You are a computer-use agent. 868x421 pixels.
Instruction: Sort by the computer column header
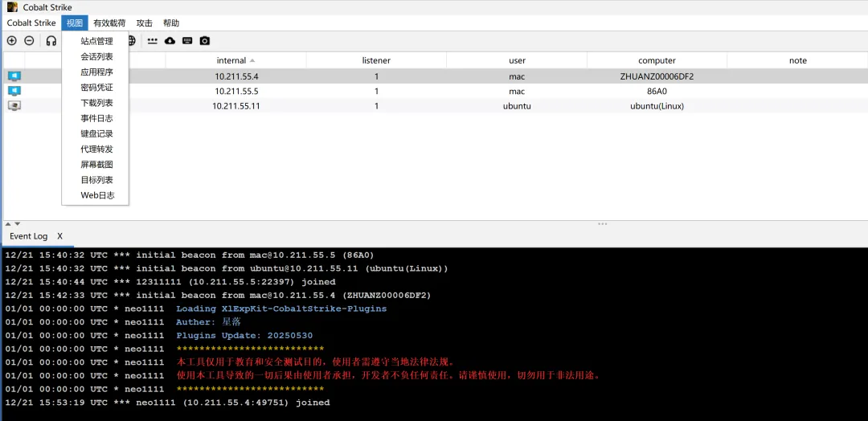tap(657, 61)
